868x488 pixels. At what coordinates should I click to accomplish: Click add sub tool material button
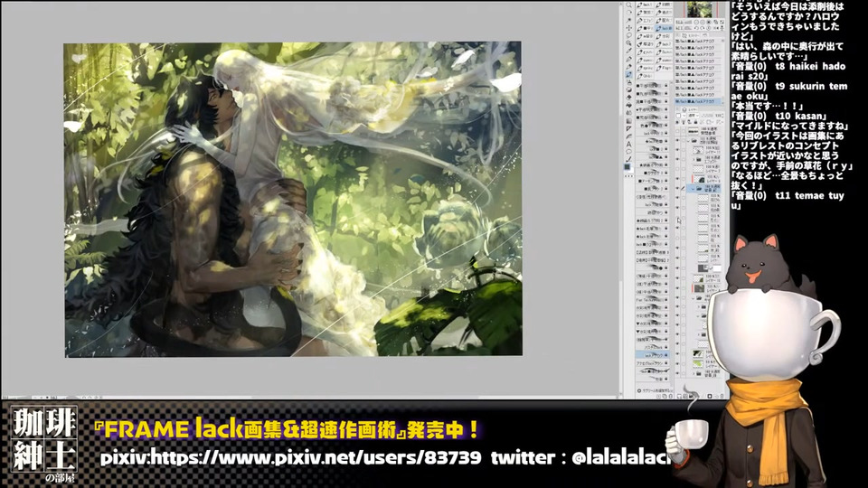(655, 390)
